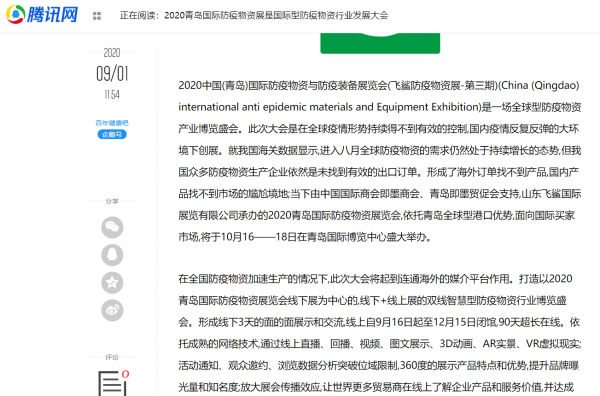Click the year 2020 above date
600x396 pixels.
pos(112,52)
